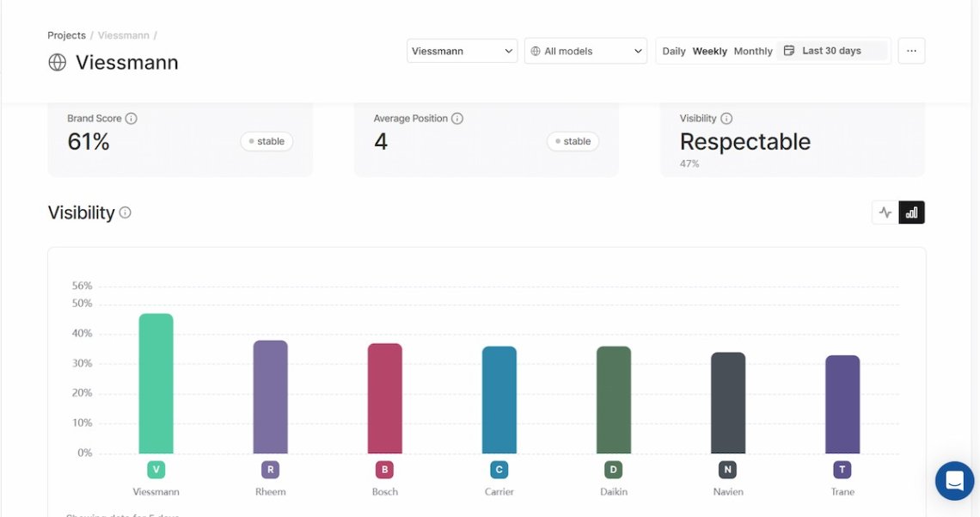Click the Navien axis label
The image size is (980, 517).
click(728, 492)
